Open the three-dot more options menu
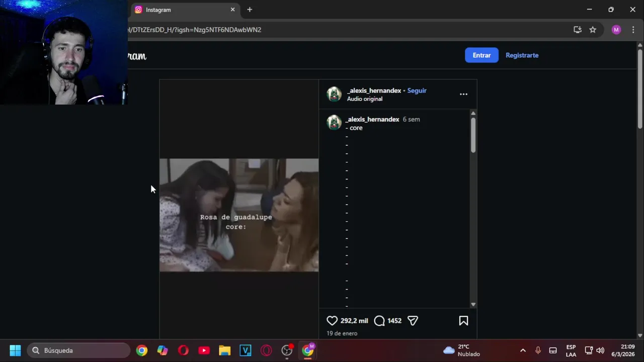The image size is (644, 362). tap(463, 94)
